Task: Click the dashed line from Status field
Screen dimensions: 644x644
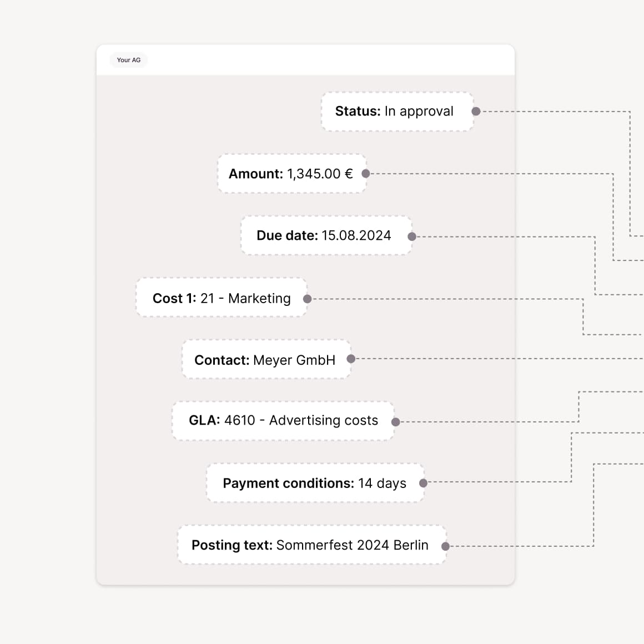Action: (x=555, y=112)
